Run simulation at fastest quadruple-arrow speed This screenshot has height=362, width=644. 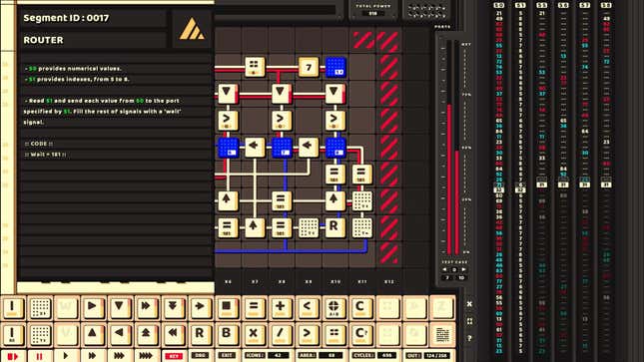(146, 356)
